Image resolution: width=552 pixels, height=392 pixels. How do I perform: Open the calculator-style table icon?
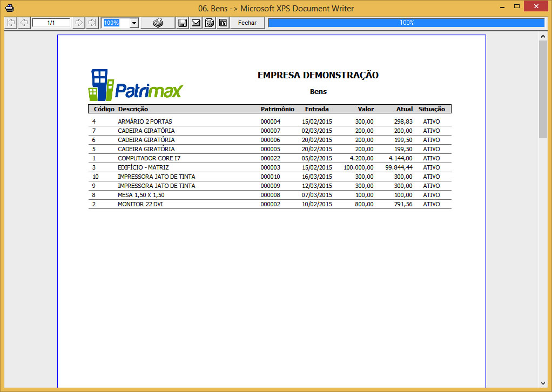pyautogui.click(x=223, y=23)
